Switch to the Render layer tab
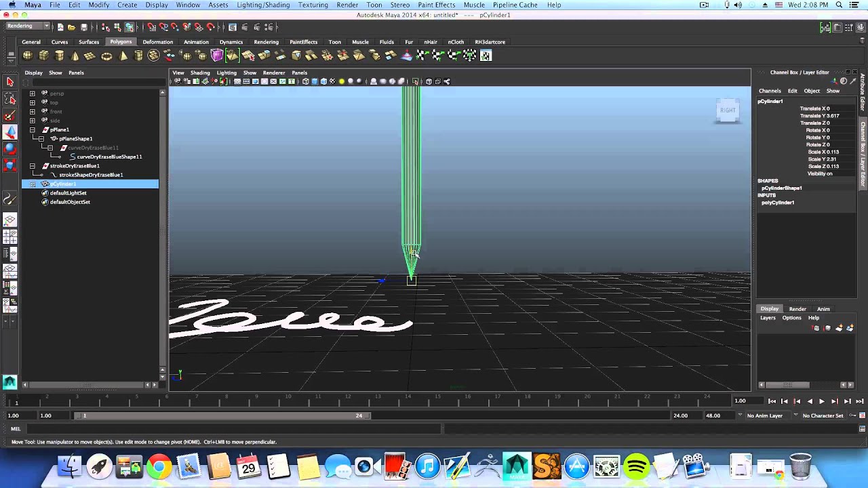 click(x=797, y=309)
